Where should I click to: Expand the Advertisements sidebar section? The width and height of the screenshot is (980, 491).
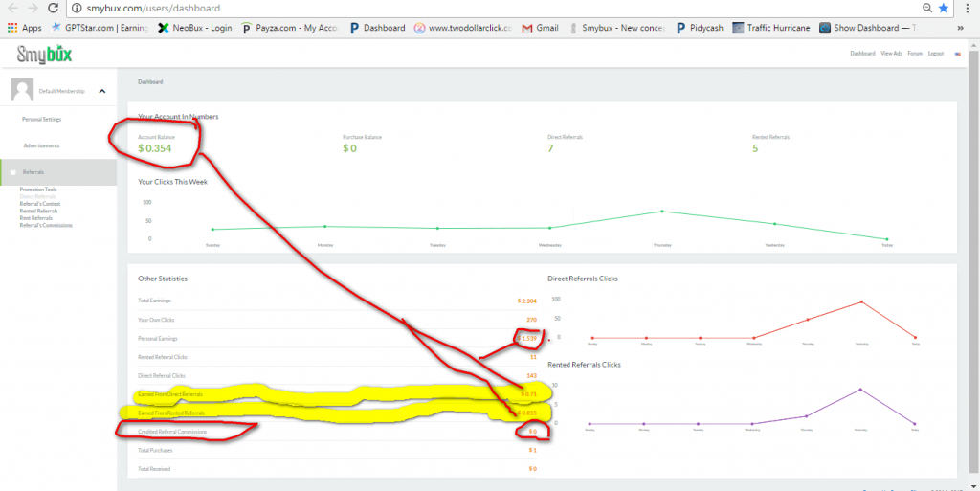(41, 145)
